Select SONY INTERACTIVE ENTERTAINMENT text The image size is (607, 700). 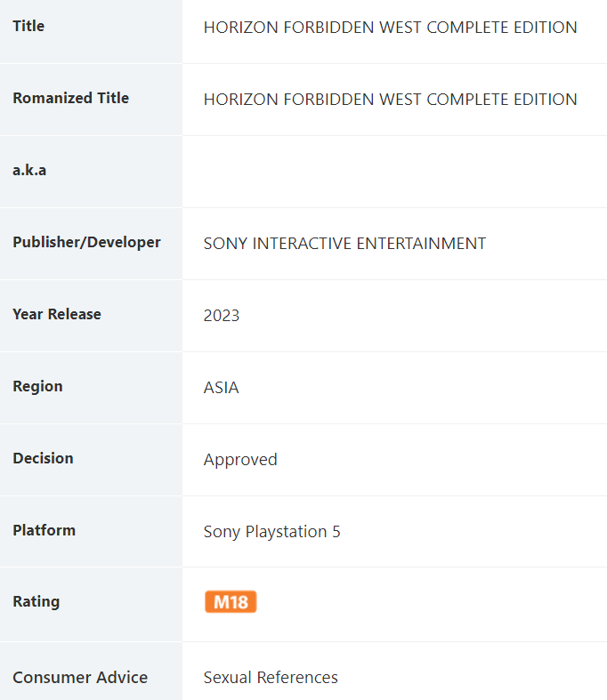344,244
